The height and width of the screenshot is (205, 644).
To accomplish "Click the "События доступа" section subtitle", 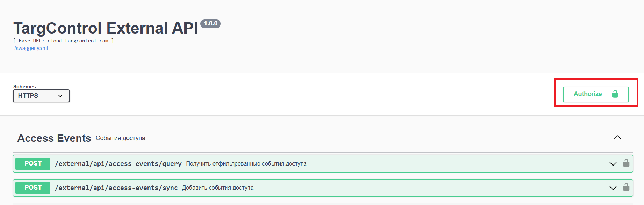I will click(120, 138).
